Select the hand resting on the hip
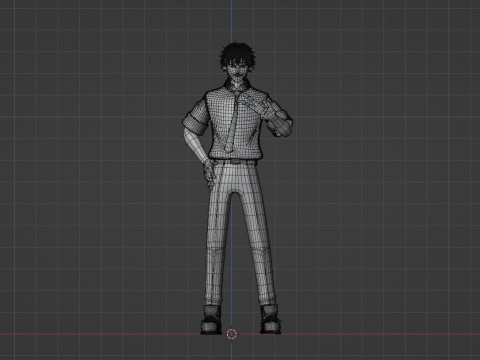 [209, 174]
